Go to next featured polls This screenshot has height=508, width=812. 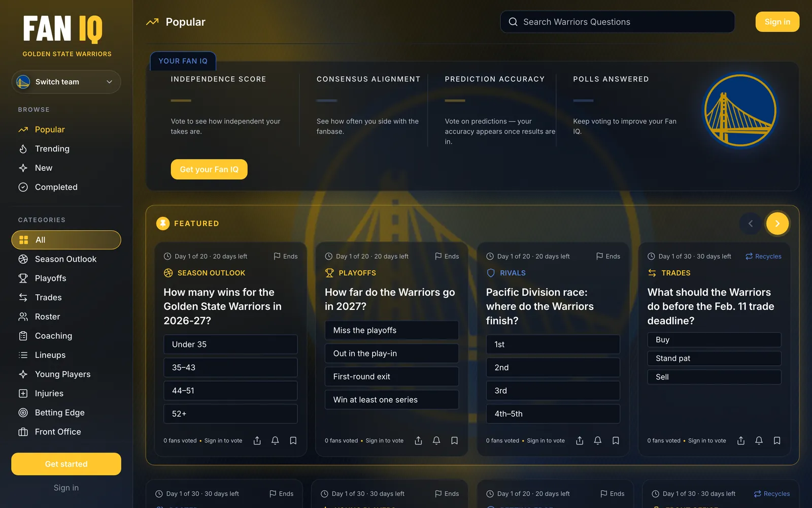pos(777,224)
